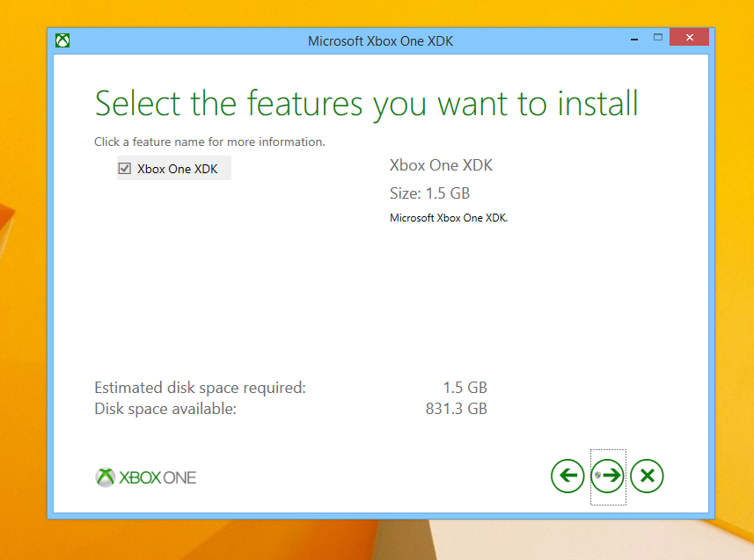The width and height of the screenshot is (754, 560).
Task: Click the Xbox sphere logo beside XBOX ONE
Action: click(x=106, y=477)
